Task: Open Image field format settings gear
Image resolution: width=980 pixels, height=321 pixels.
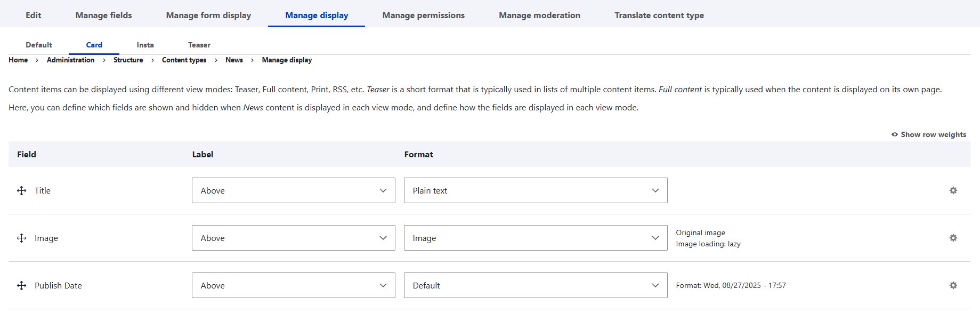Action: (x=953, y=238)
